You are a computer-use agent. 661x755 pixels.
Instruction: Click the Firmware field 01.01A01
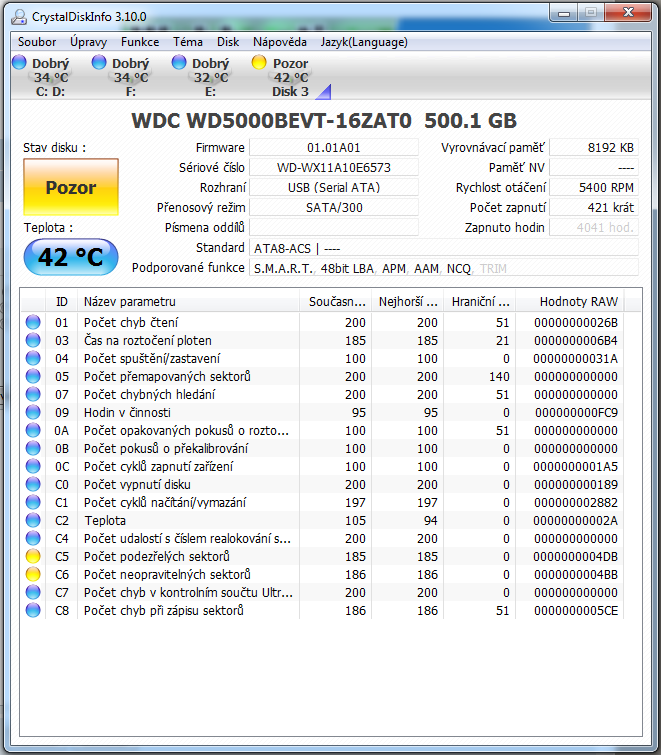(334, 147)
